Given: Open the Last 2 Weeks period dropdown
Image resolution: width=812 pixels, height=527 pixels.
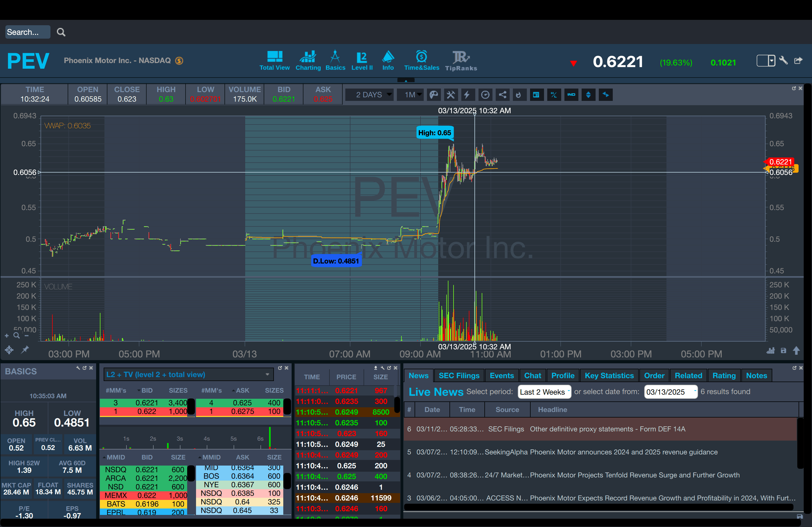Looking at the screenshot, I should click(544, 392).
